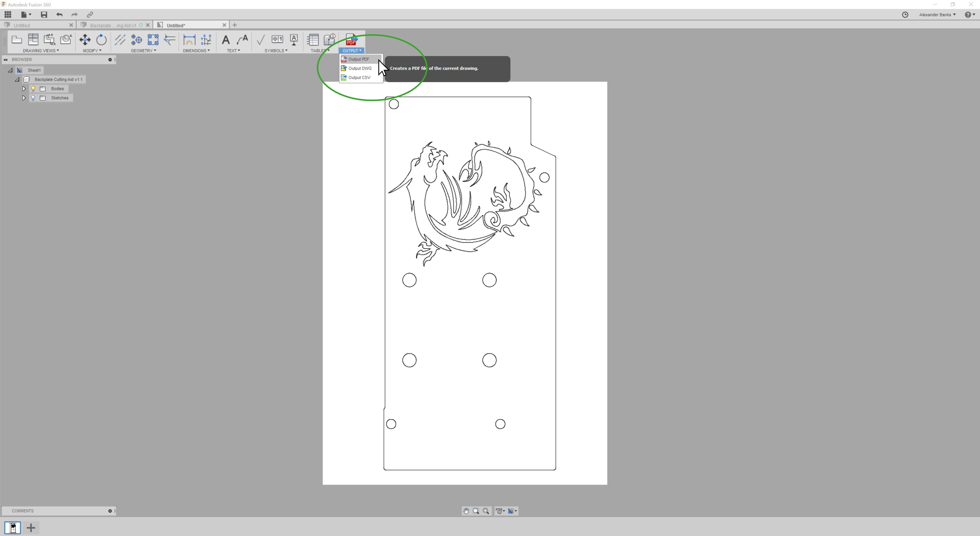Select the Table tool
Viewport: 980px width, 536px height.
(313, 40)
